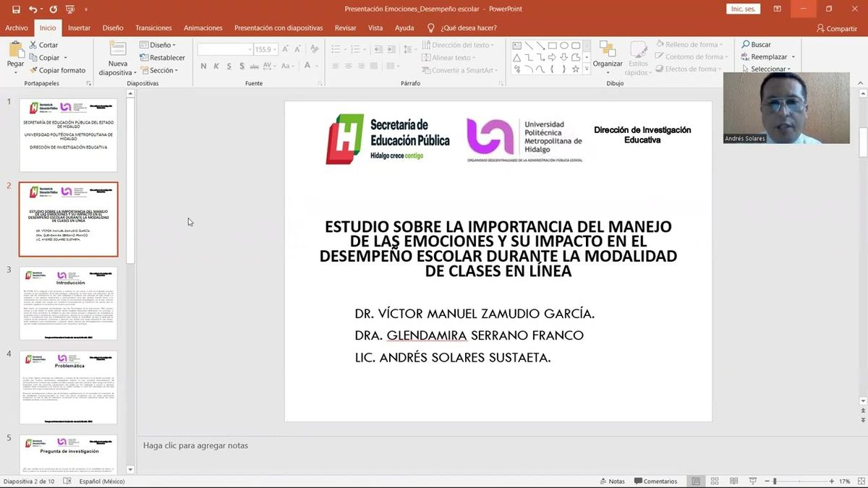
Task: Start slide show from status bar
Action: (752, 481)
